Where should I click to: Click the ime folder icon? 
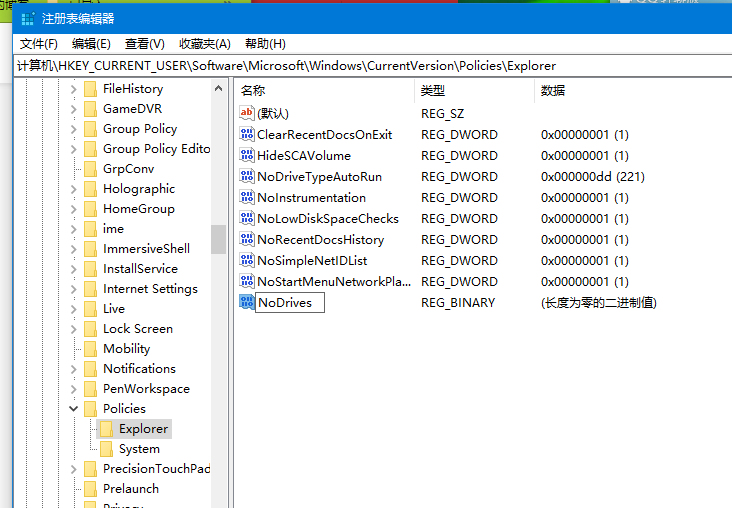pos(91,229)
